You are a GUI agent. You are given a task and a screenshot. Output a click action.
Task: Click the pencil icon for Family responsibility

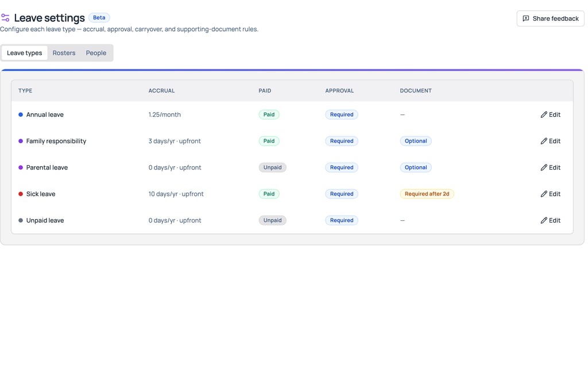click(x=544, y=141)
